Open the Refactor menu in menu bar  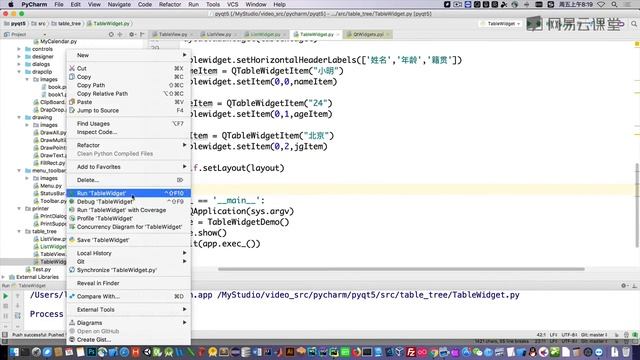click(170, 4)
